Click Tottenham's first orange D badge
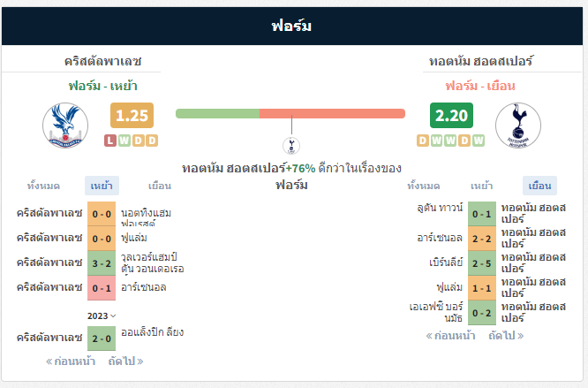Image resolution: width=588 pixels, height=388 pixels. tap(423, 141)
